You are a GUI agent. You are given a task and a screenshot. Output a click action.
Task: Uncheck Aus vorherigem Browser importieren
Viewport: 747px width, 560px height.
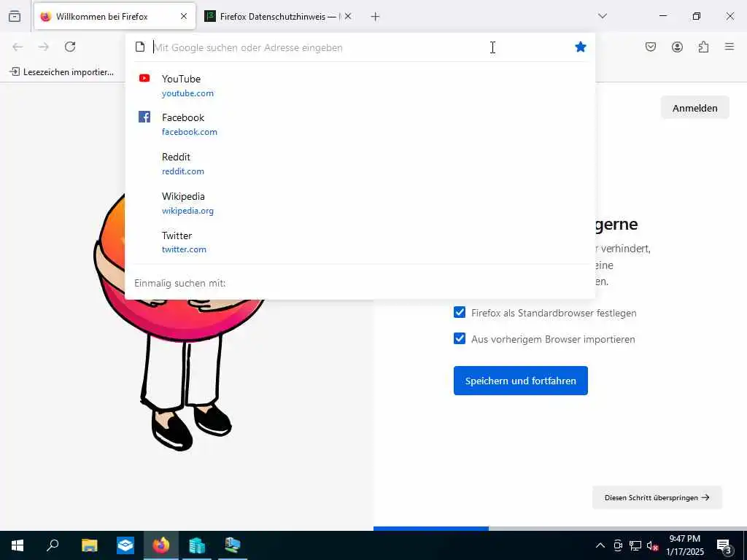(460, 338)
